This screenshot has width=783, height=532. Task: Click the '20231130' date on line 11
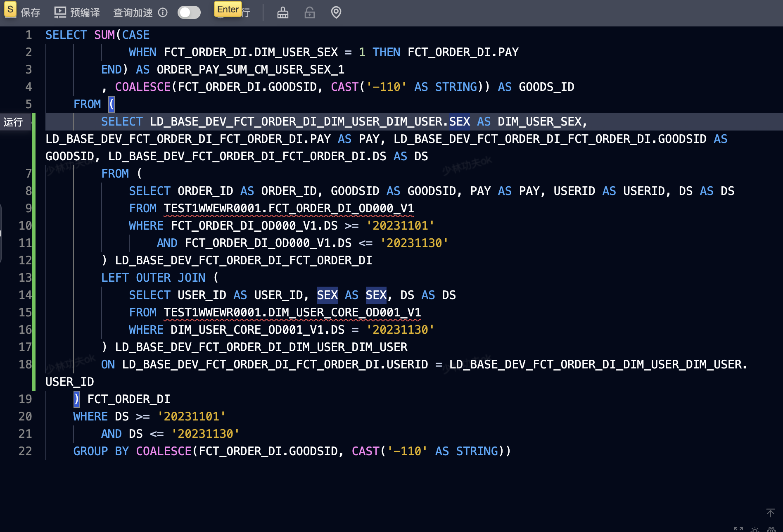414,243
